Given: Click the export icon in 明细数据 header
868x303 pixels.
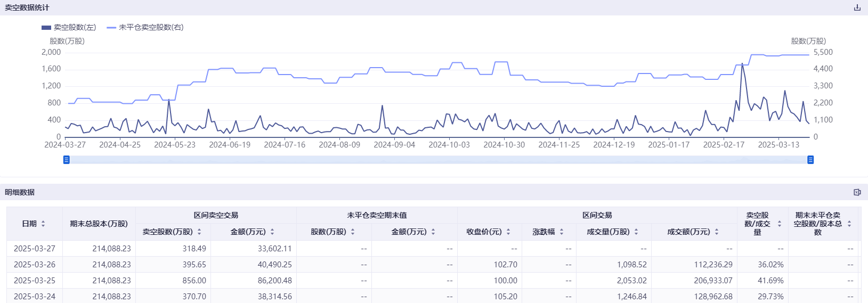Looking at the screenshot, I should point(857,192).
